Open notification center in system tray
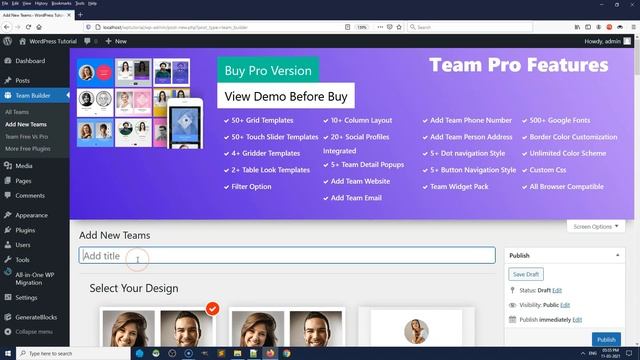 click(629, 353)
